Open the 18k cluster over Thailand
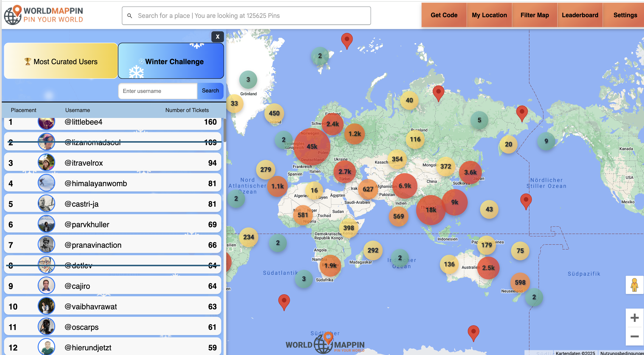644x355 pixels. [431, 210]
